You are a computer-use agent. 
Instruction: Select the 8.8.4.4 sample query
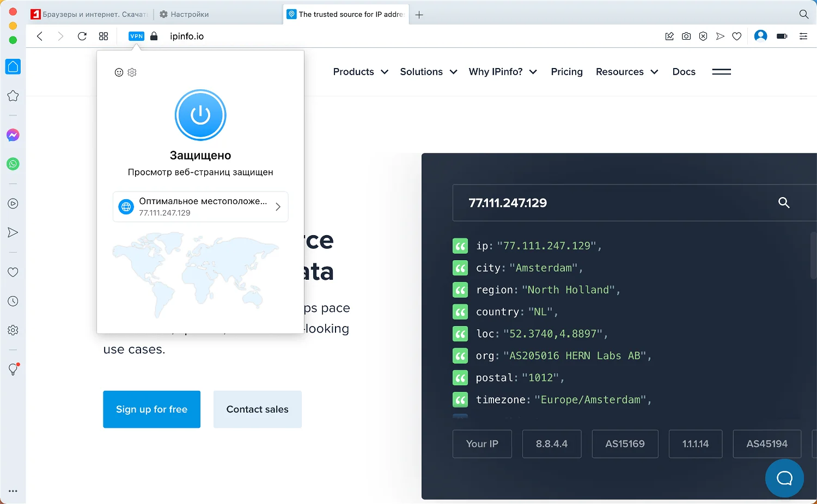point(551,444)
